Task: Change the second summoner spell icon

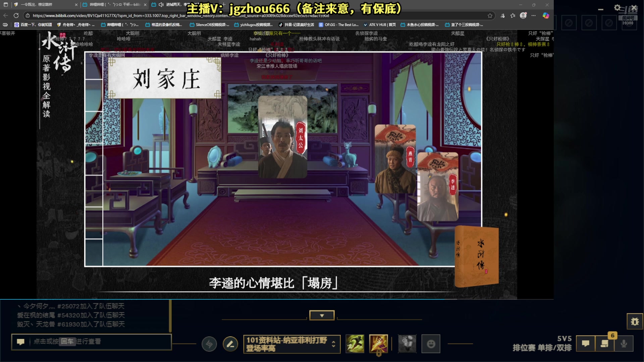Action: click(378, 344)
